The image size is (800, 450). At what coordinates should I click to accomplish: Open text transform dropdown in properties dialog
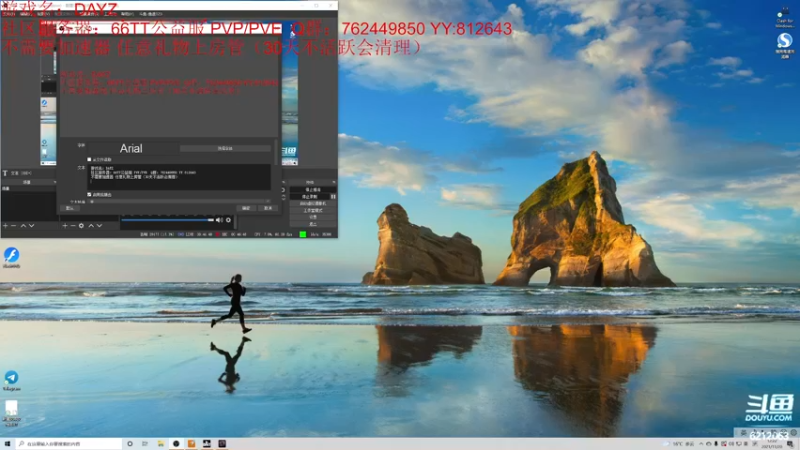180,202
